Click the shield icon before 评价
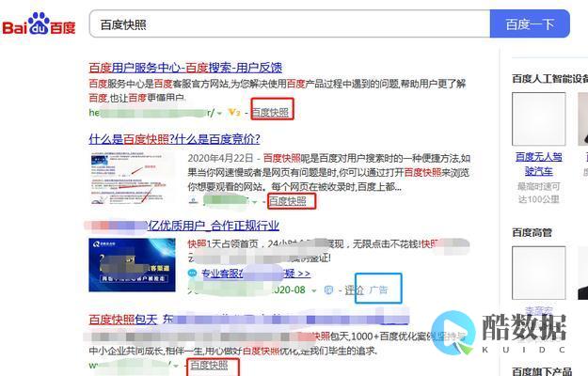 point(330,290)
